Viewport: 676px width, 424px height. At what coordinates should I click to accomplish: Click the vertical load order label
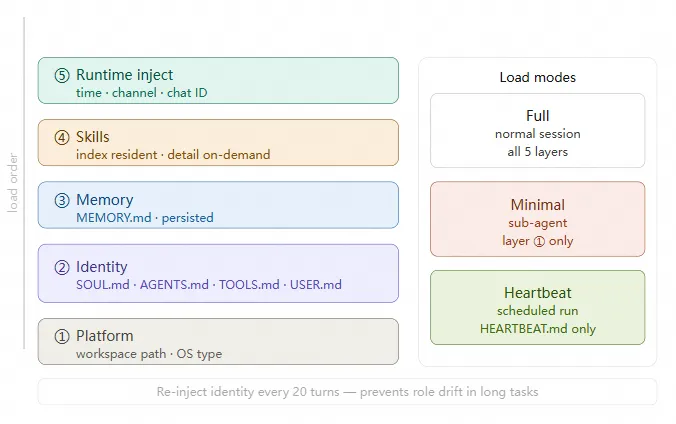point(13,183)
